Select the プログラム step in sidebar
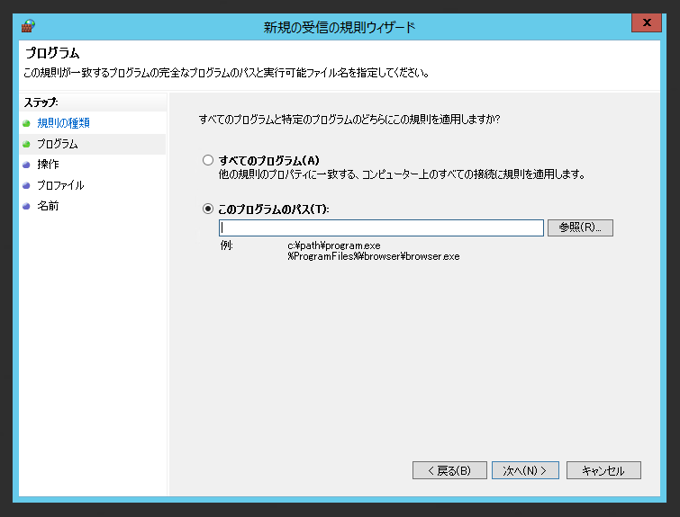This screenshot has height=517, width=680. pyautogui.click(x=57, y=144)
